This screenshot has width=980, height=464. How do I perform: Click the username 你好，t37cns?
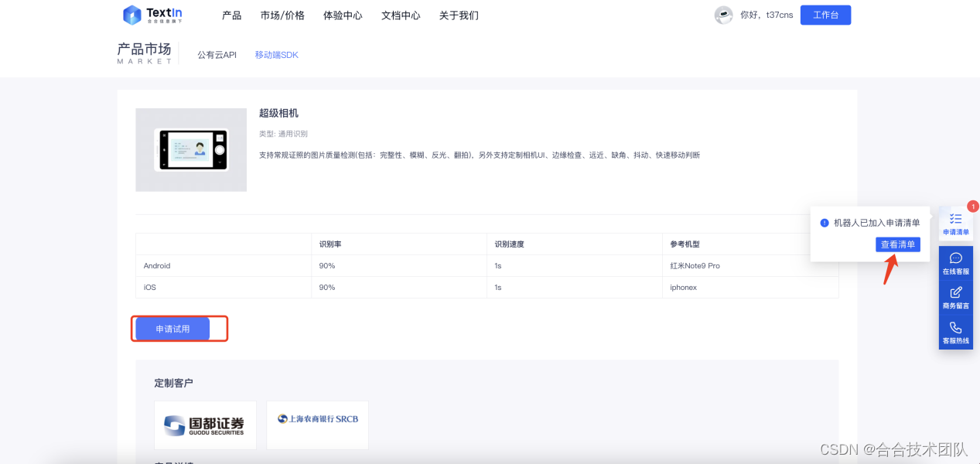pyautogui.click(x=767, y=15)
